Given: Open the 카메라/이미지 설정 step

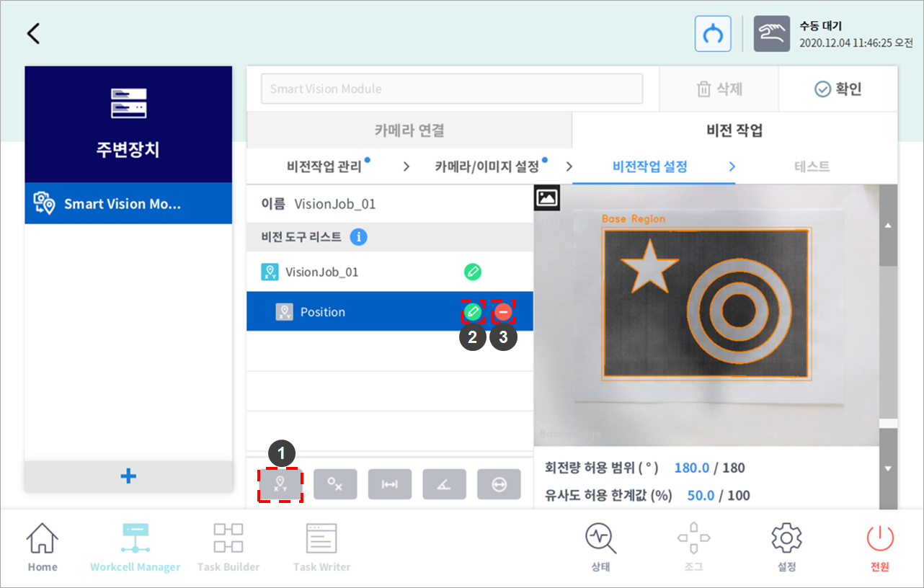Looking at the screenshot, I should [487, 167].
